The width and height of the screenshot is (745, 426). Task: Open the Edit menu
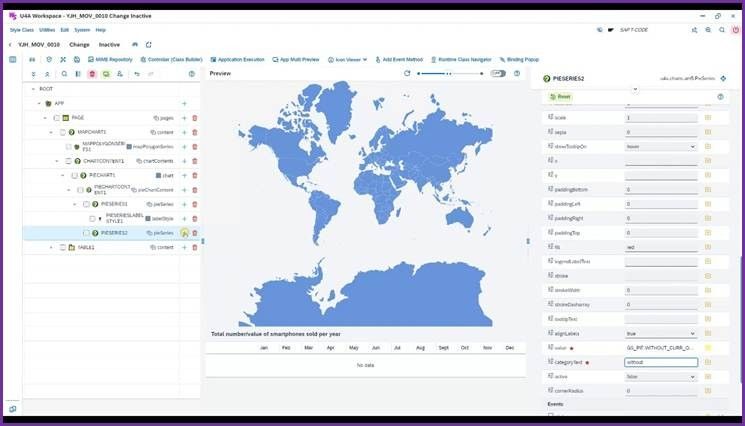point(65,29)
